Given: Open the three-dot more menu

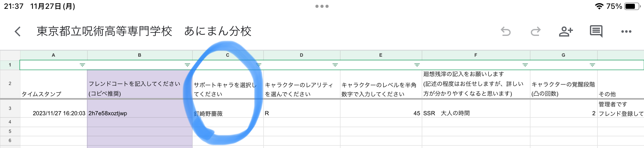Looking at the screenshot, I should [626, 31].
